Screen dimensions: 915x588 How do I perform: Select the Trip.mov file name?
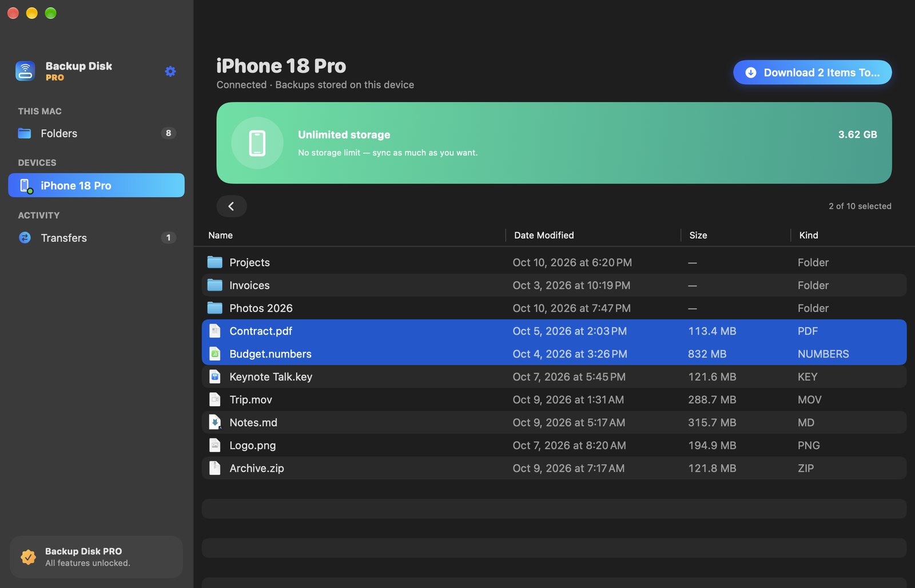point(251,400)
